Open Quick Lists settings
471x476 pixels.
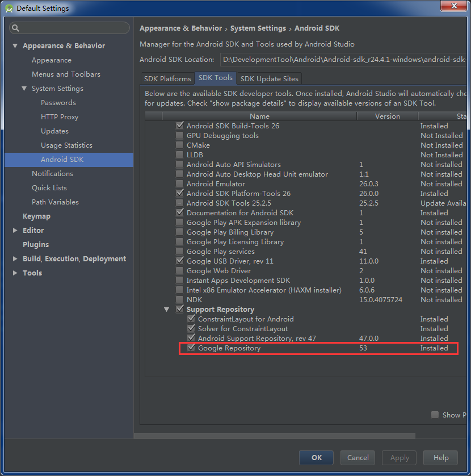[49, 188]
